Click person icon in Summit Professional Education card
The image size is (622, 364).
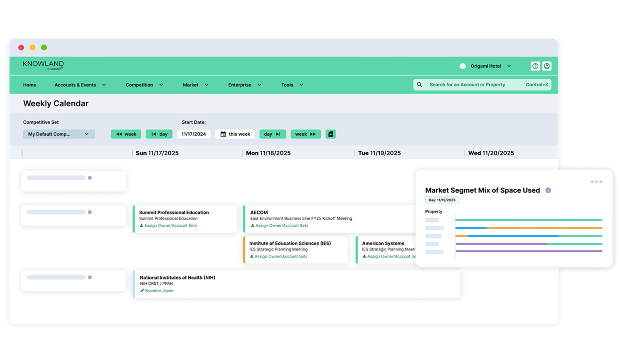(x=142, y=225)
